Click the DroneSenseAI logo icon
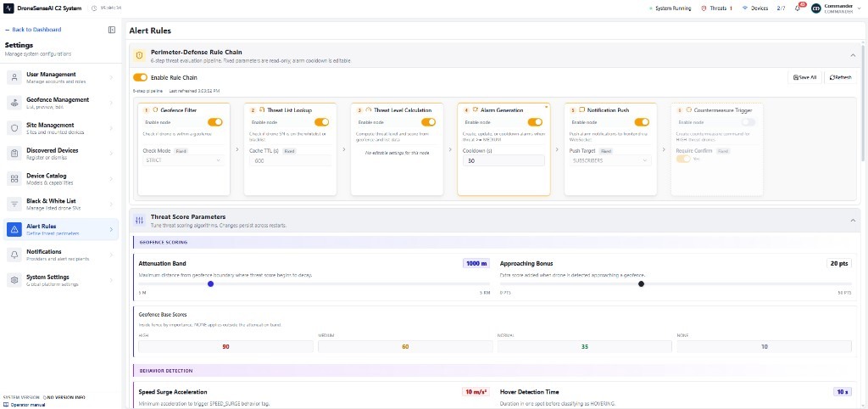The height and width of the screenshot is (409, 868). (9, 8)
